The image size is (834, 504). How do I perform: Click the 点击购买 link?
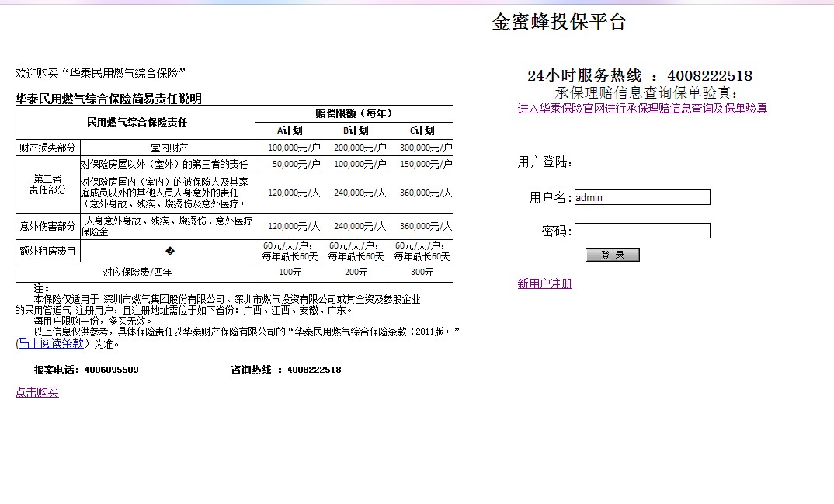[x=36, y=392]
